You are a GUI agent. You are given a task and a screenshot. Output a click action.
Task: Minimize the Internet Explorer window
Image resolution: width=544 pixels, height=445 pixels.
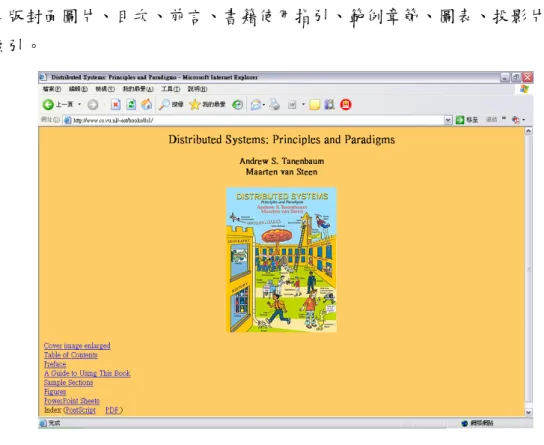(505, 77)
